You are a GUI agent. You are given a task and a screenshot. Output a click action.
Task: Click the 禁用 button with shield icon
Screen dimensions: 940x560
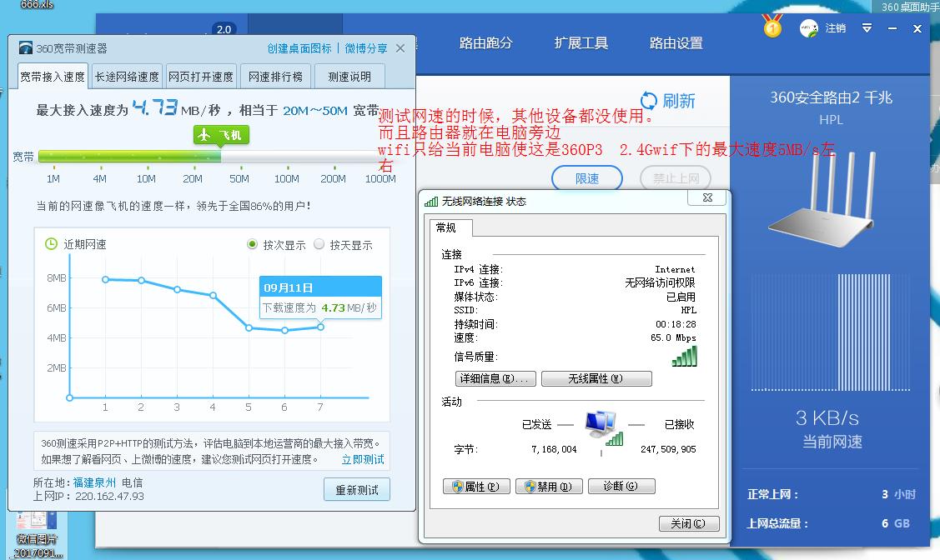(549, 487)
